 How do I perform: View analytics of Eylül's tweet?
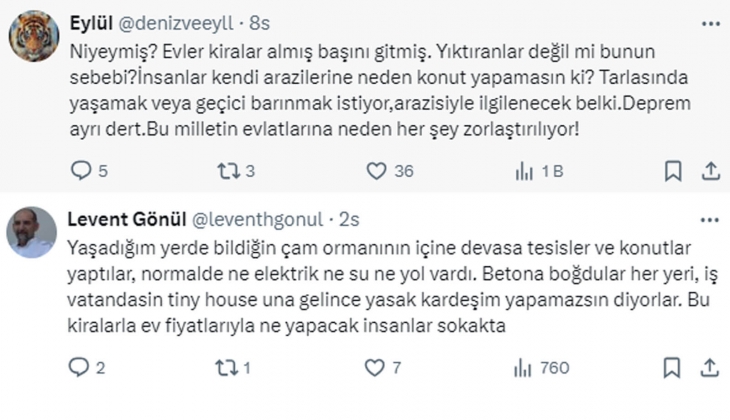pyautogui.click(x=524, y=172)
